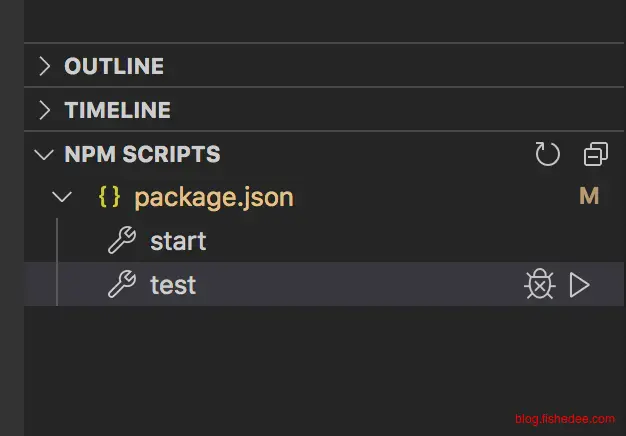Select the package.json file entry
Viewport: 626px width, 436px height.
[x=214, y=197]
